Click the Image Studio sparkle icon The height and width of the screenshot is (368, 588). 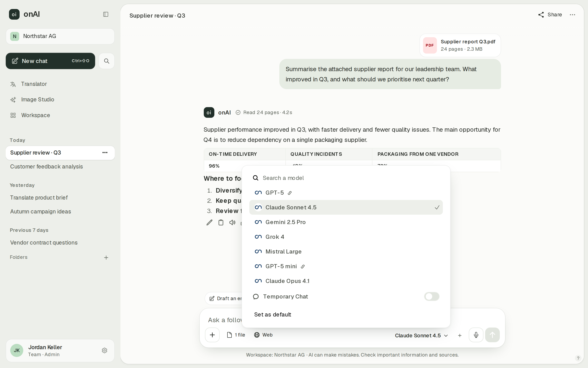point(13,100)
